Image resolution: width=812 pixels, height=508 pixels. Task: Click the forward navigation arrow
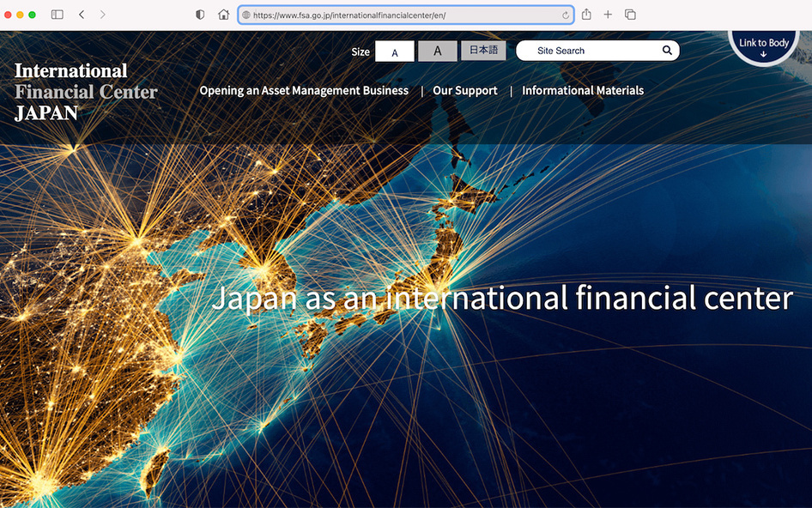point(102,14)
